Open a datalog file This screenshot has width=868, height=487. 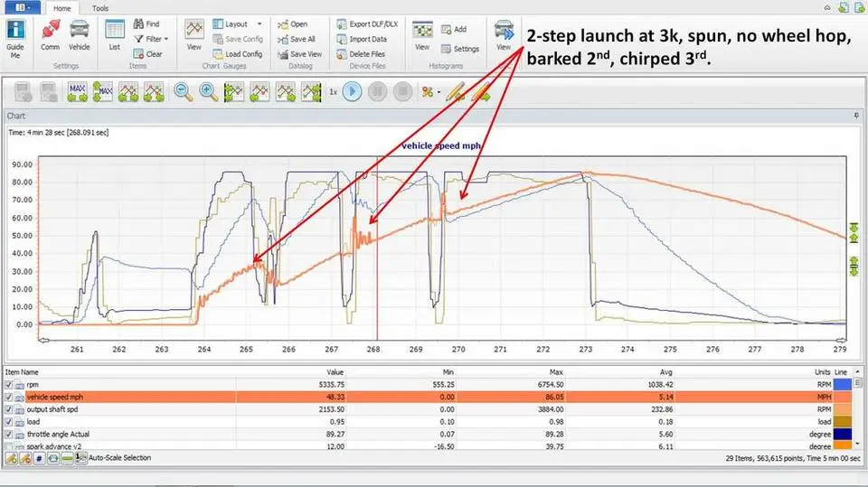[292, 23]
